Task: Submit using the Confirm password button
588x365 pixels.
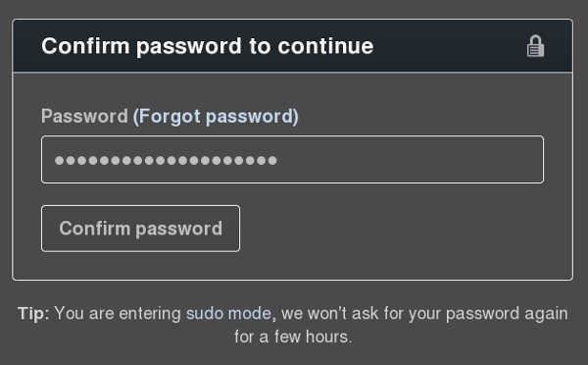Action: tap(140, 229)
